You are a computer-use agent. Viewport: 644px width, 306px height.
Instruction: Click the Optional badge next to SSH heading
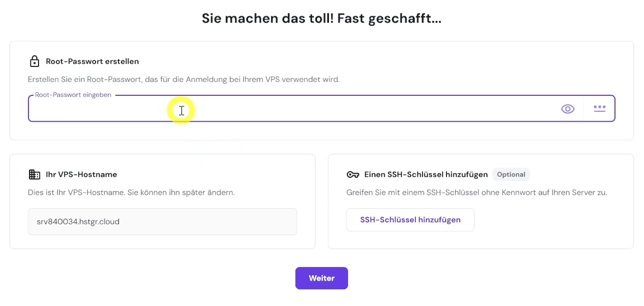click(x=511, y=174)
